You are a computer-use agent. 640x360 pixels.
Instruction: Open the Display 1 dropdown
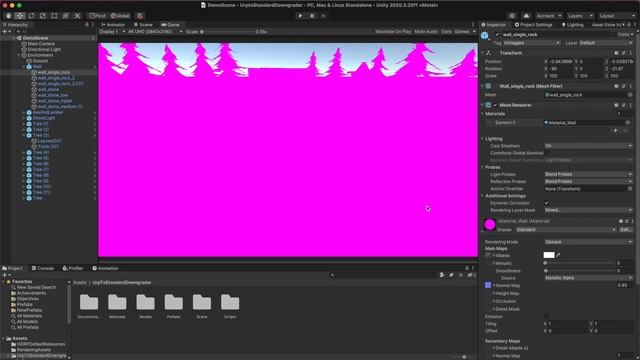pos(112,31)
